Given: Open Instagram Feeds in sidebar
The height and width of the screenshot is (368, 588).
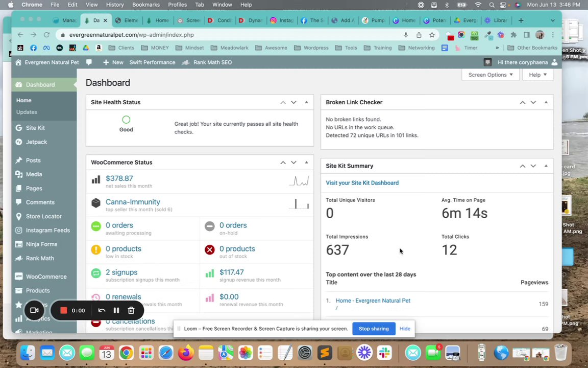Looking at the screenshot, I should (x=47, y=230).
